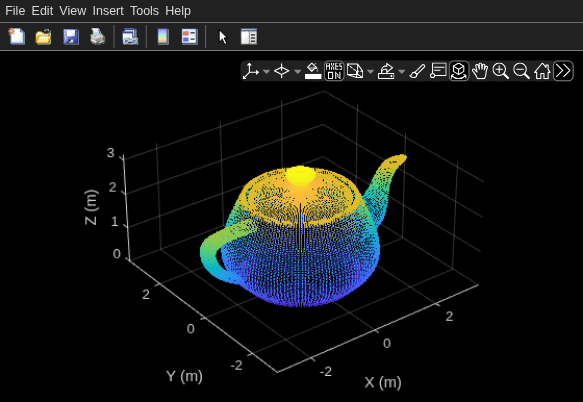Click the Z-axis tick label 3

110,153
